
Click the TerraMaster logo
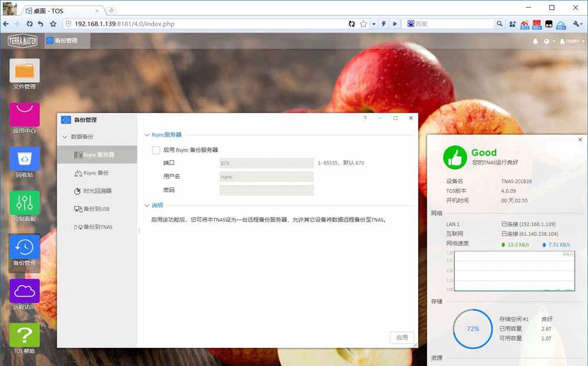click(22, 41)
